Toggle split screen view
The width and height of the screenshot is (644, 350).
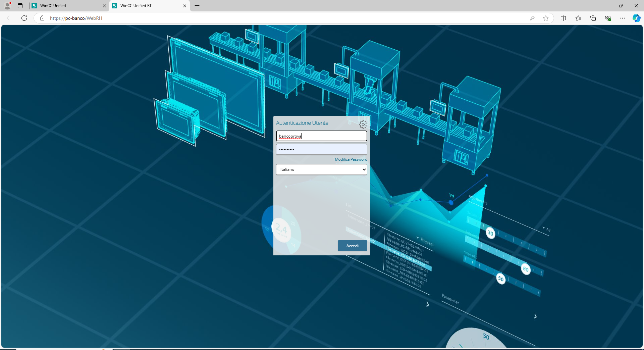coord(563,18)
